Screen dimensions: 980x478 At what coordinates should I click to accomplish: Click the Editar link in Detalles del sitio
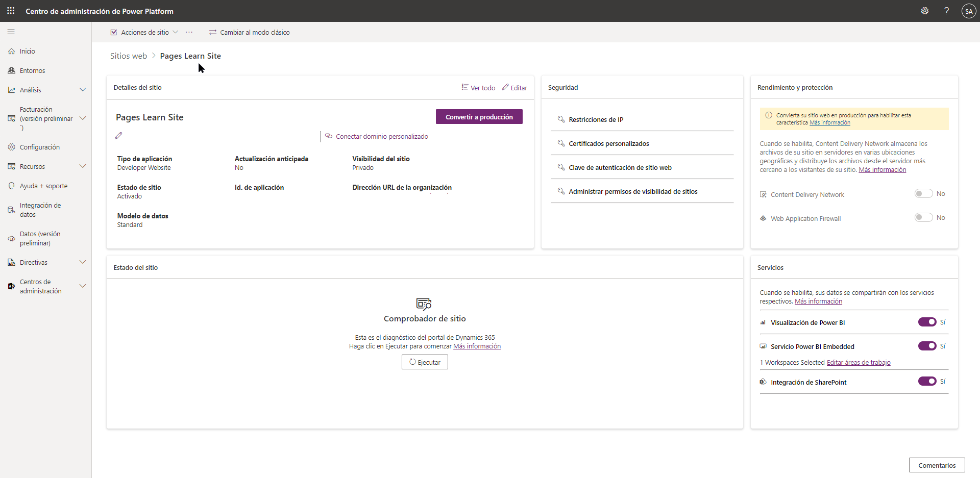pos(514,88)
